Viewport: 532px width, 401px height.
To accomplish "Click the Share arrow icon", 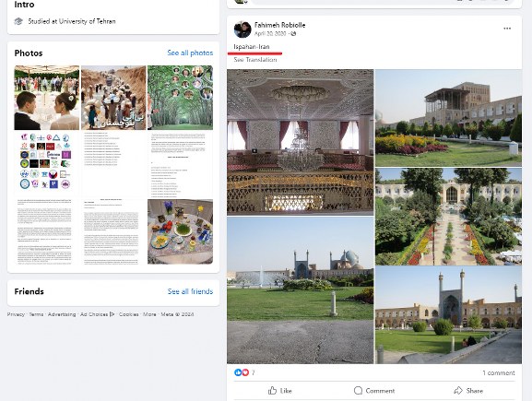I will point(458,391).
